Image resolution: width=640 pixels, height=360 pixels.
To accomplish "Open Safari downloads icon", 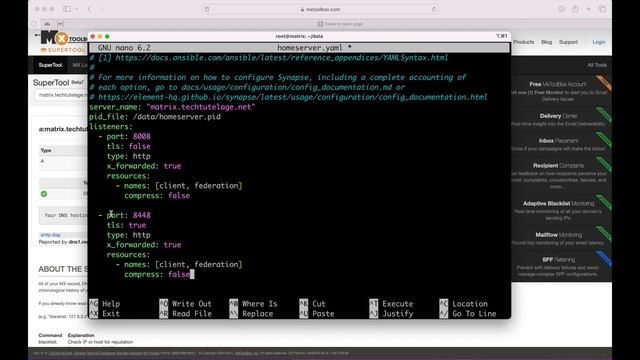I will point(562,9).
